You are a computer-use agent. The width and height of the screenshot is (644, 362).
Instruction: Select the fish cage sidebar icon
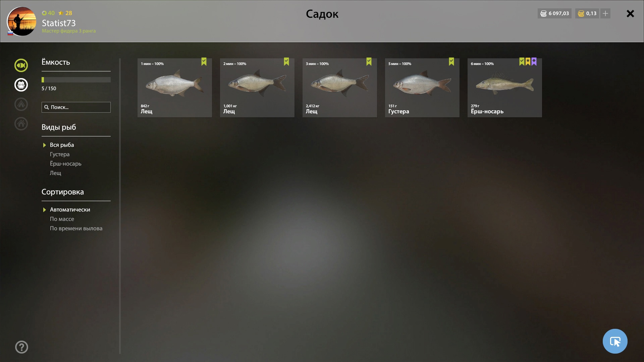point(21,85)
